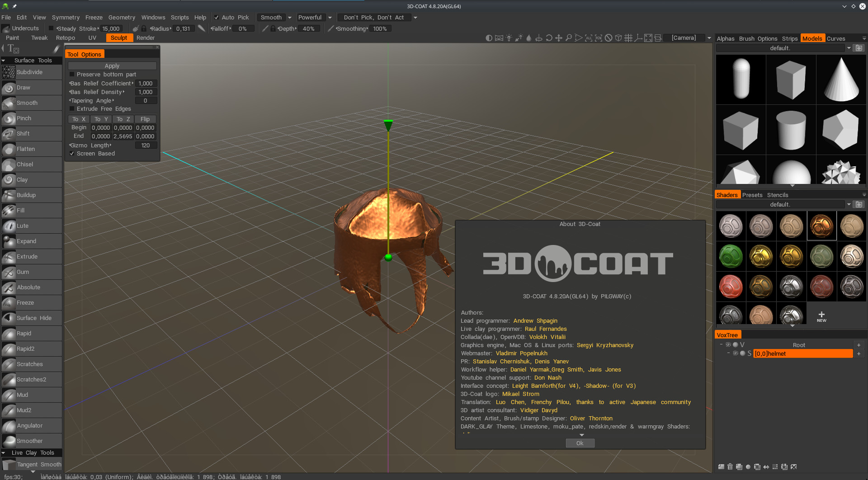Image resolution: width=868 pixels, height=480 pixels.
Task: Click the Flip button
Action: point(145,119)
